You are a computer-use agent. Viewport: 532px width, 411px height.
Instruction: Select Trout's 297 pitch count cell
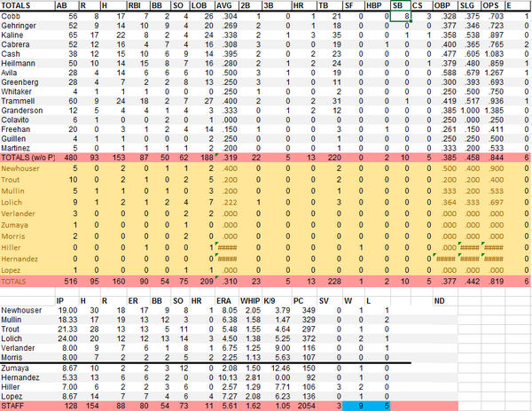tap(304, 330)
